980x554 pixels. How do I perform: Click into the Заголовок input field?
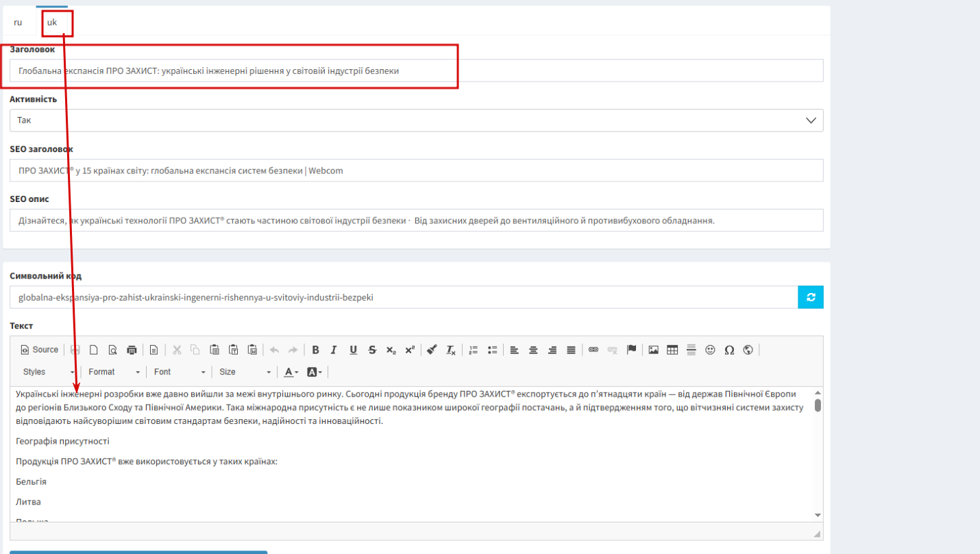point(416,71)
